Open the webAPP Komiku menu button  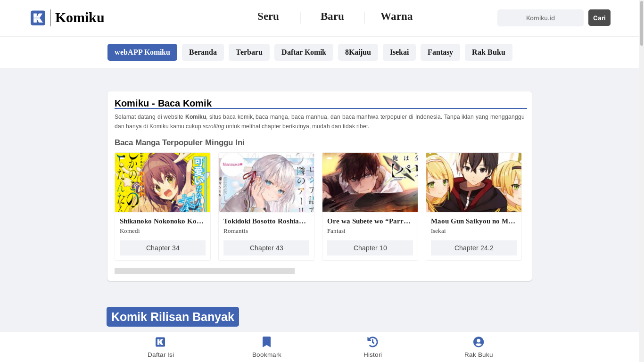click(142, 52)
